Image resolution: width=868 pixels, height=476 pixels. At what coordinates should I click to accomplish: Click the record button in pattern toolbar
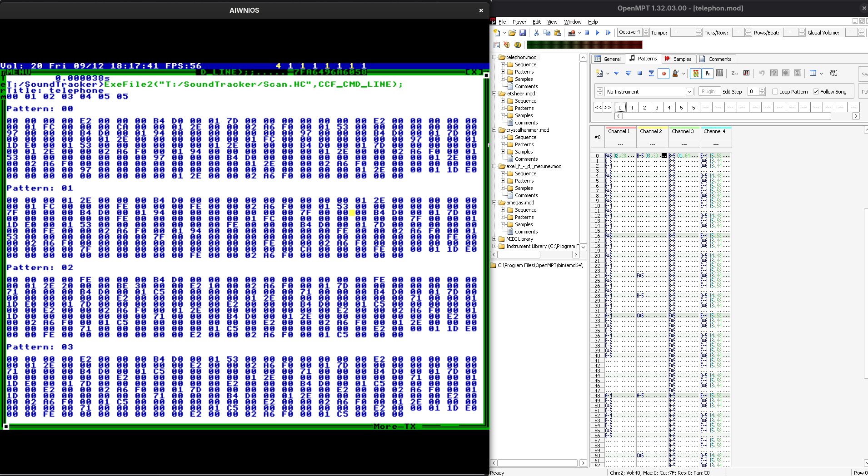(663, 74)
